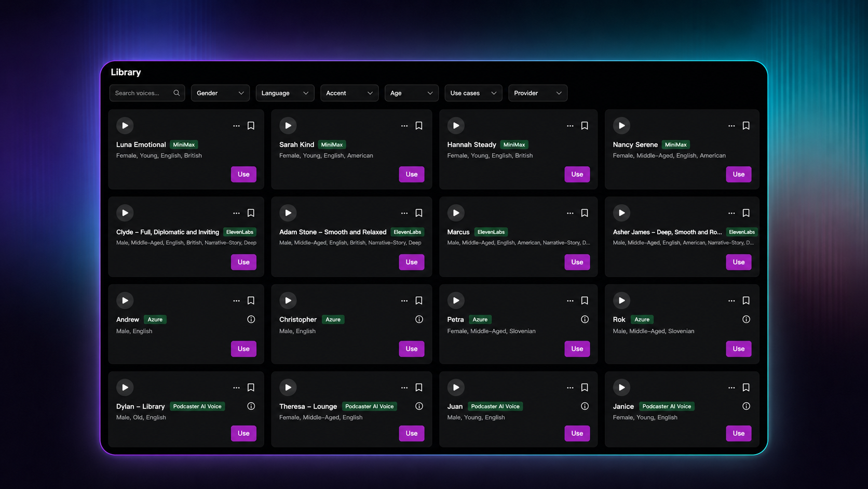Use the Petra voice

click(x=577, y=349)
